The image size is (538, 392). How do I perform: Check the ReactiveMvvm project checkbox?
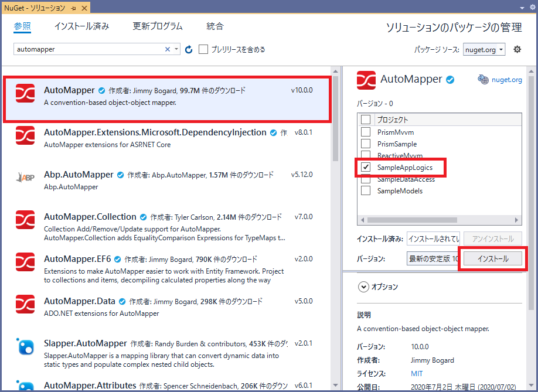[x=366, y=154]
